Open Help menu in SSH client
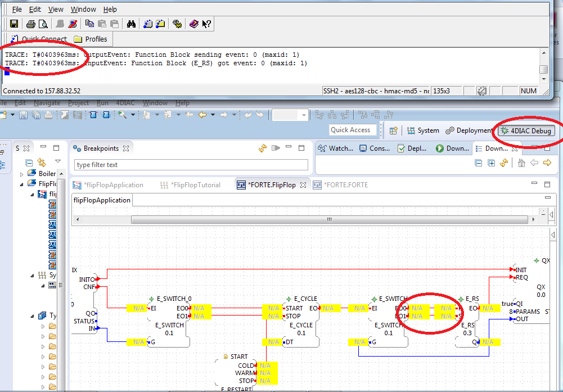Image resolution: width=563 pixels, height=392 pixels. (x=110, y=10)
